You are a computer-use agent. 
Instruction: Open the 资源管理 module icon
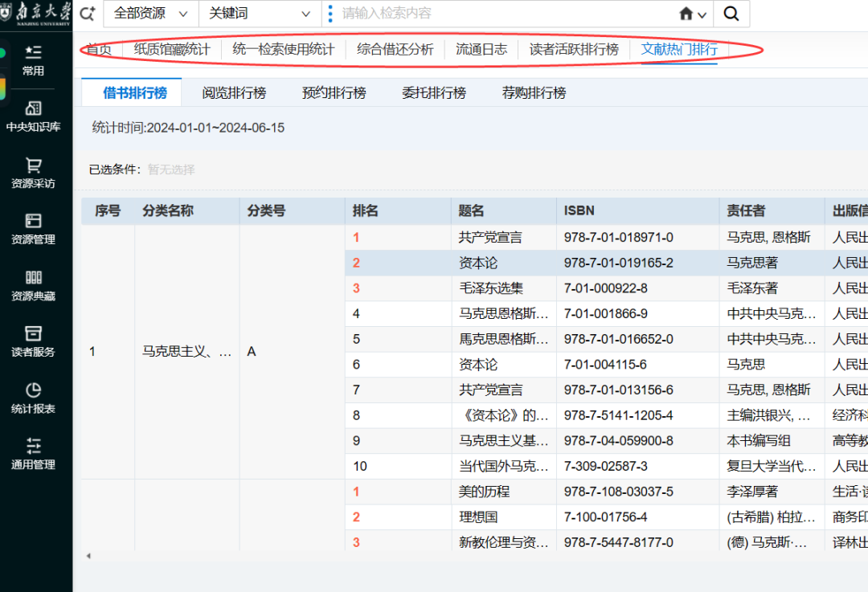coord(33,229)
